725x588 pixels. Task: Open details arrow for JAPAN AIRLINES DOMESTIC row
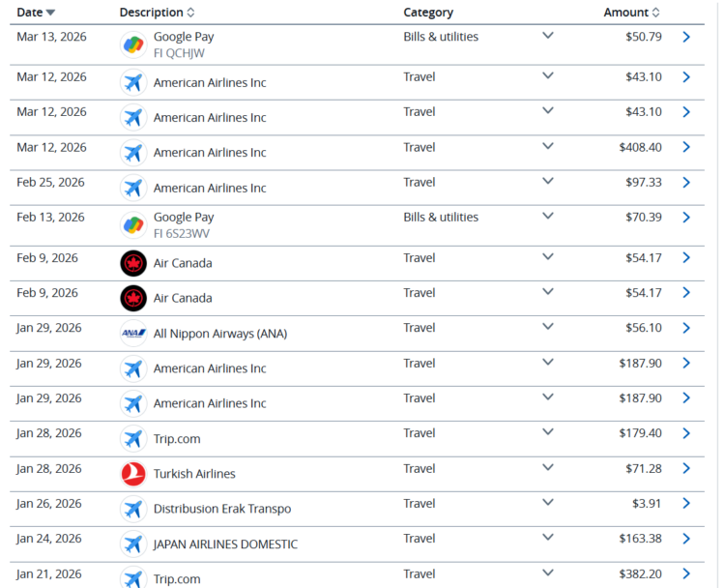(686, 539)
